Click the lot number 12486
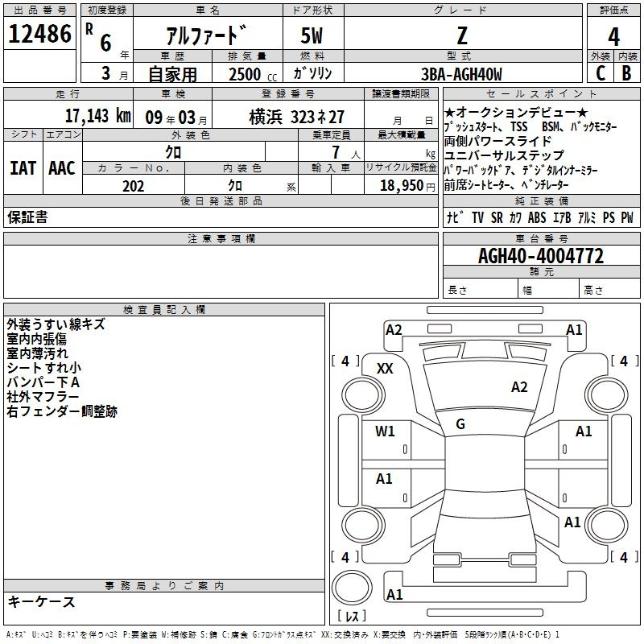The width and height of the screenshot is (644, 644). tap(40, 35)
